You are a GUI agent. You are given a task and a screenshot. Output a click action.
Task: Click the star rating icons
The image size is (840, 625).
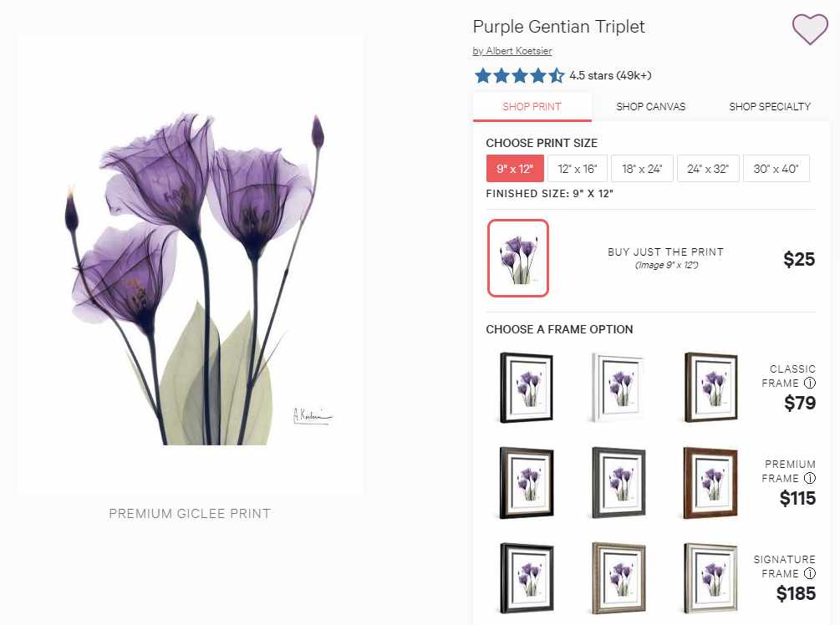(519, 75)
